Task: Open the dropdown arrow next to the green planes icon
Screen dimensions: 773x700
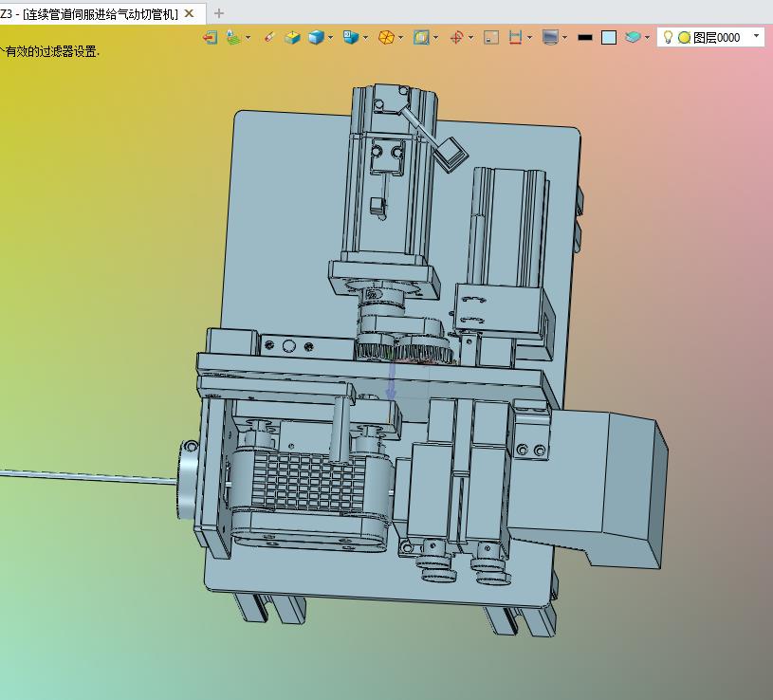Action: (248, 37)
